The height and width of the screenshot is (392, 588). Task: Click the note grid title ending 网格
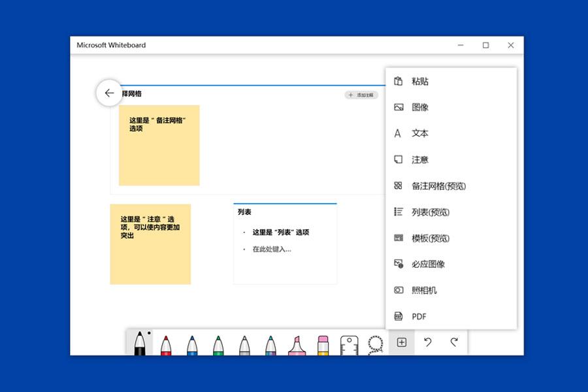131,94
